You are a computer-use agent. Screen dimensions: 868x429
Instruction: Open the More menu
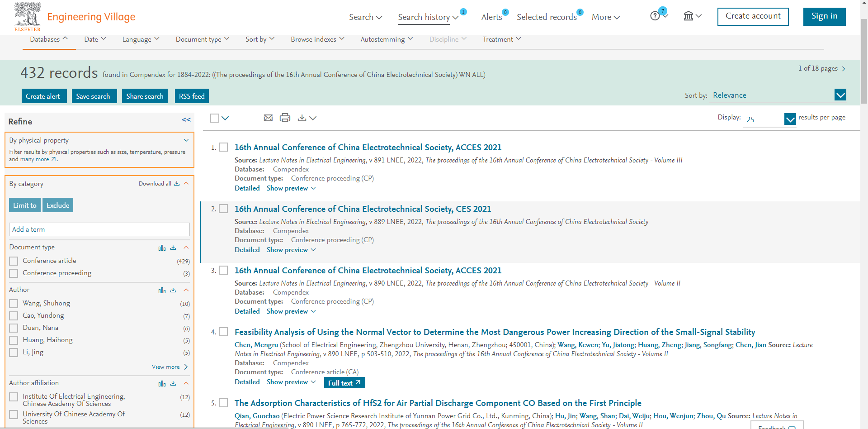tap(606, 17)
